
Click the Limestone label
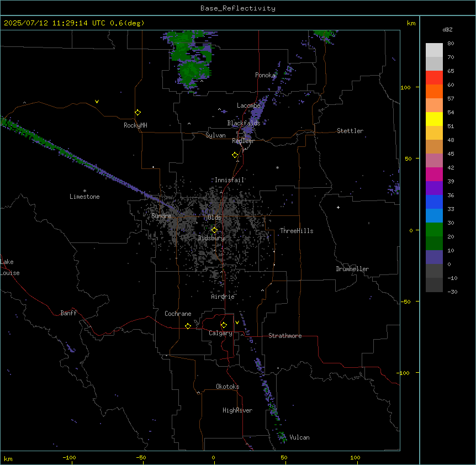pos(84,197)
